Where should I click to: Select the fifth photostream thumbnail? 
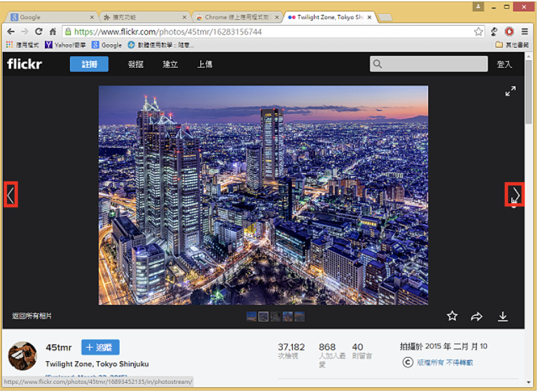pos(299,316)
